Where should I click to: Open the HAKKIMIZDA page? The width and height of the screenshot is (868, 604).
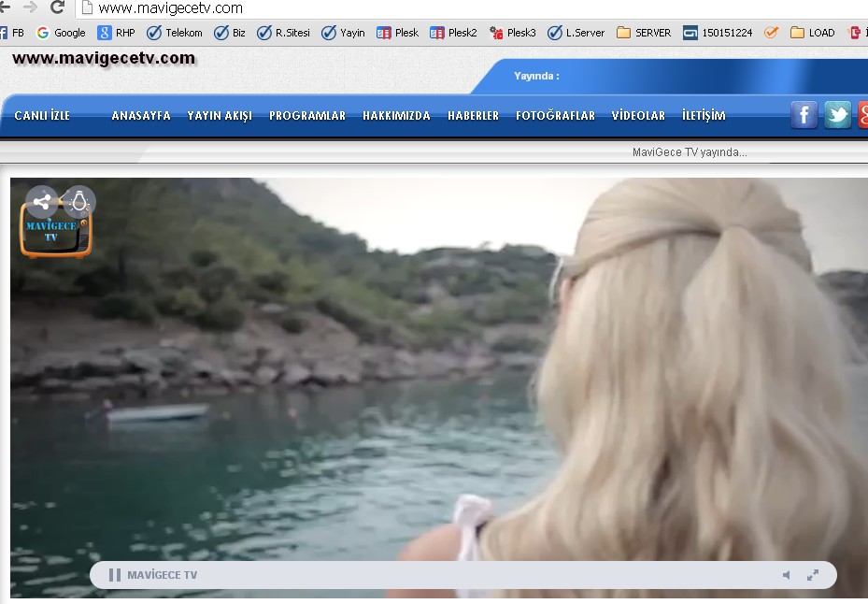[x=396, y=115]
